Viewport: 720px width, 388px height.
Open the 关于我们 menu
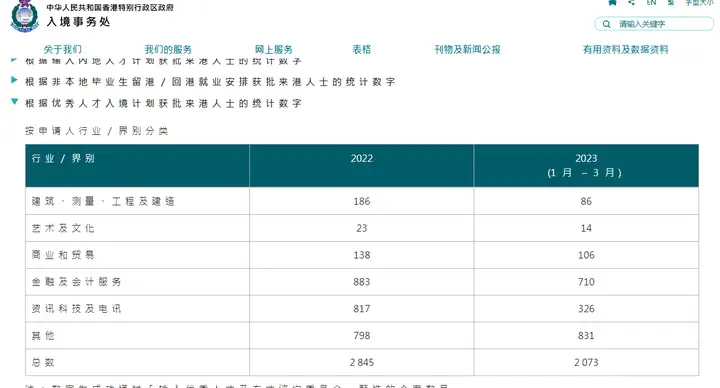pos(62,50)
